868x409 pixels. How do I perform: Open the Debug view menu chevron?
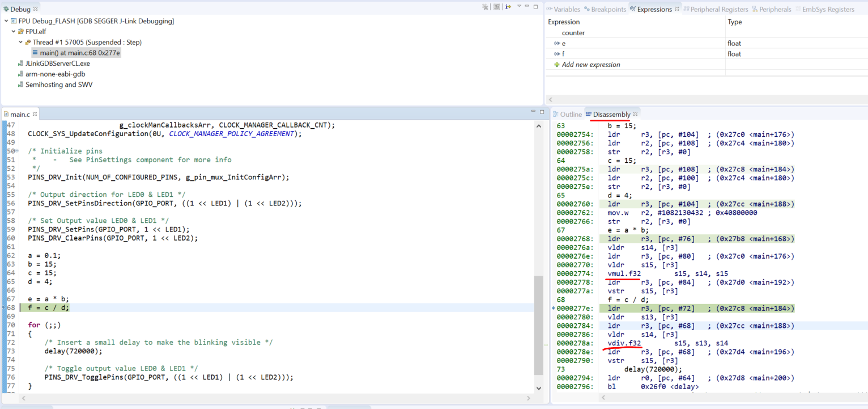click(520, 6)
